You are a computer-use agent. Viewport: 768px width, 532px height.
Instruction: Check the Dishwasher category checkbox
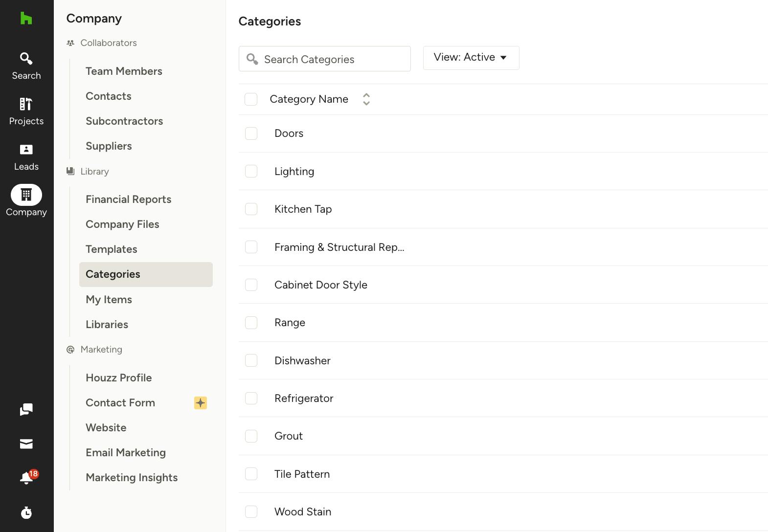251,360
